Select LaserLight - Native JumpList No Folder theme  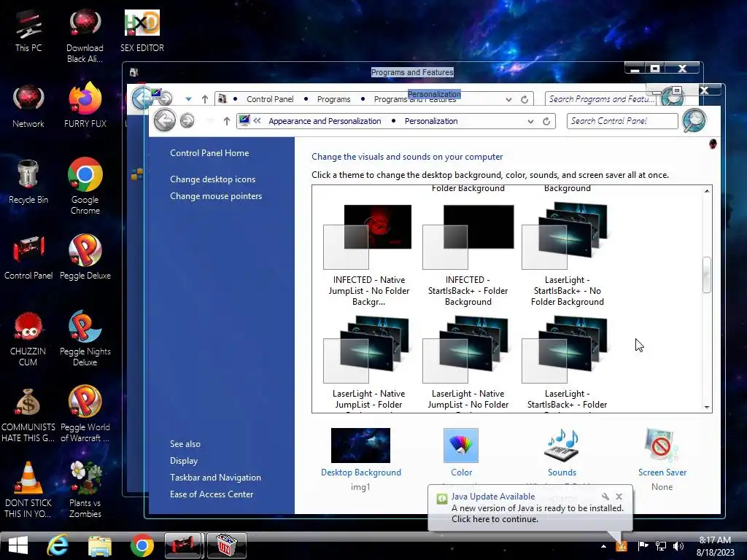[468, 363]
